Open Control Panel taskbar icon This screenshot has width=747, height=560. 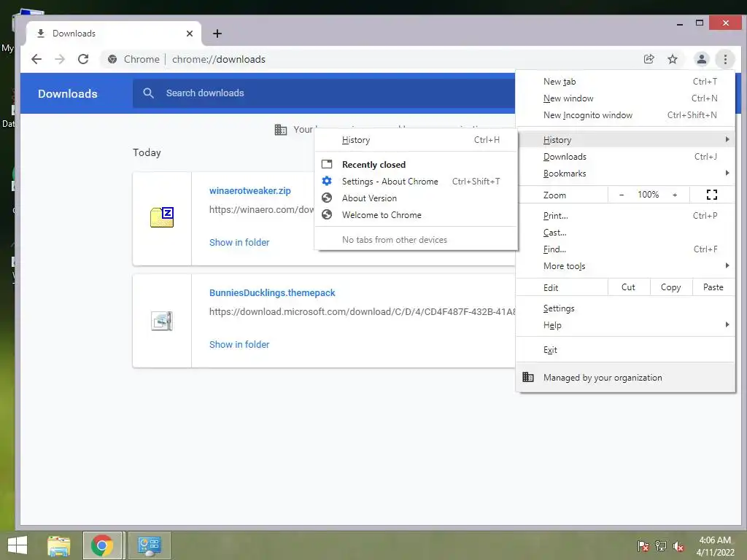[150, 545]
